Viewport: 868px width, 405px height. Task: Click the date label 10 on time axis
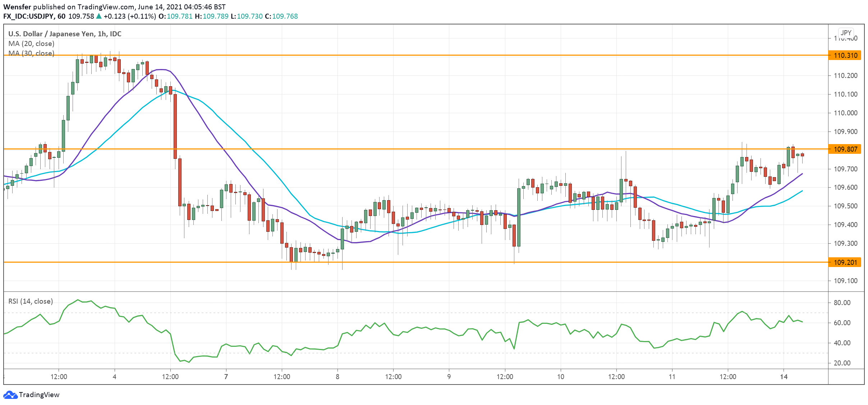560,377
